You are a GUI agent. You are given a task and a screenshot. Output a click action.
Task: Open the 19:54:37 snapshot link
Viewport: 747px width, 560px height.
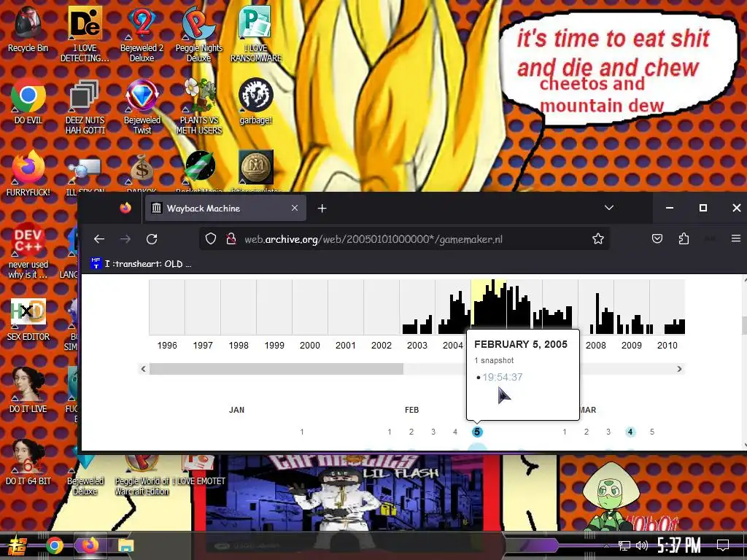coord(502,377)
